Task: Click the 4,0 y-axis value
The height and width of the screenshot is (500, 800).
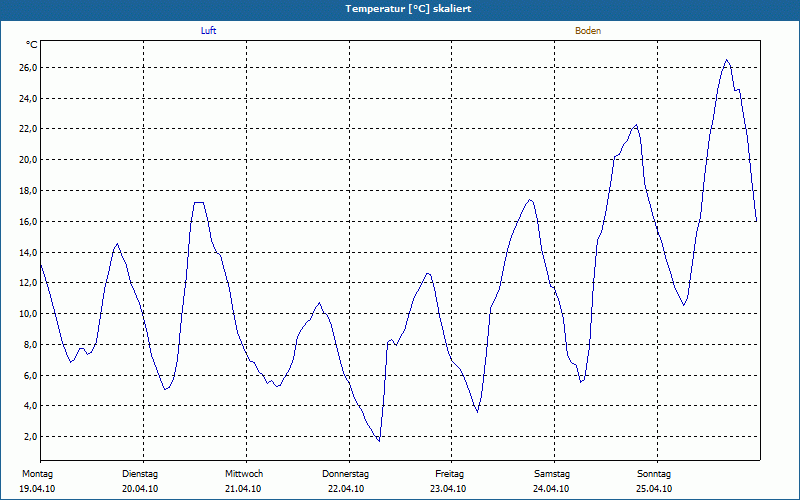Action: [31, 406]
